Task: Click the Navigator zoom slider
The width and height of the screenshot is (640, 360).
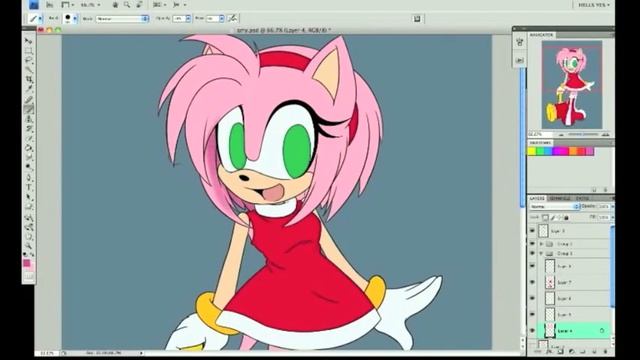Action: 584,134
